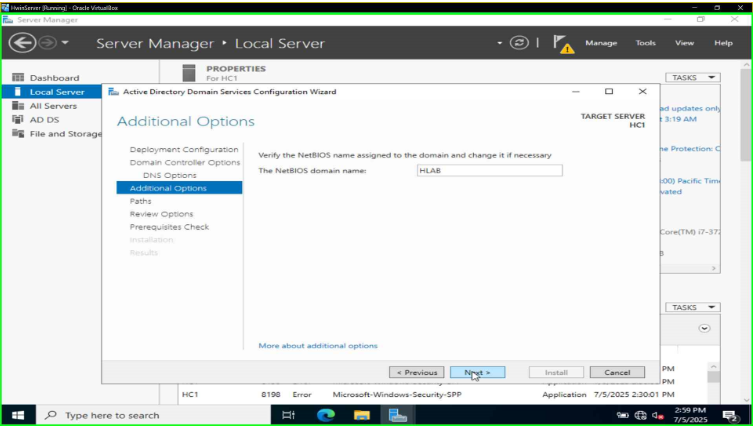Select the Additional Options wizard step
Image resolution: width=753 pixels, height=427 pixels.
(x=179, y=188)
